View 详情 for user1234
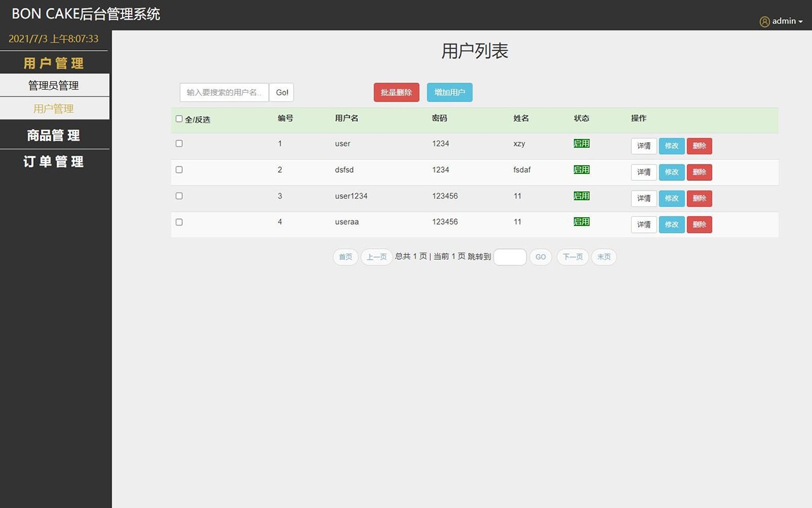 click(643, 198)
